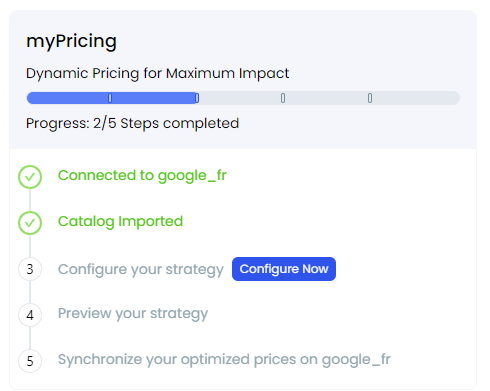This screenshot has width=490, height=391.
Task: Click the unfilled gray end of progress bar
Action: [415, 98]
